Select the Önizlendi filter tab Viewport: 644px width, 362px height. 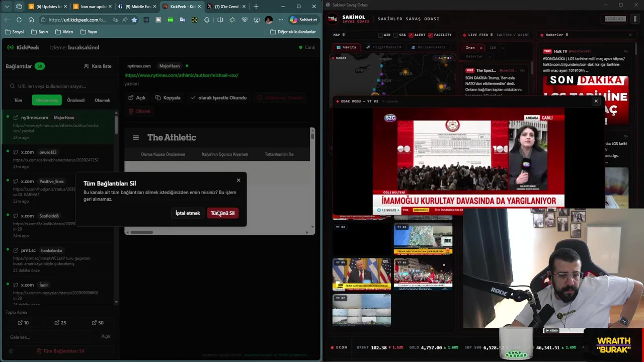pos(76,100)
